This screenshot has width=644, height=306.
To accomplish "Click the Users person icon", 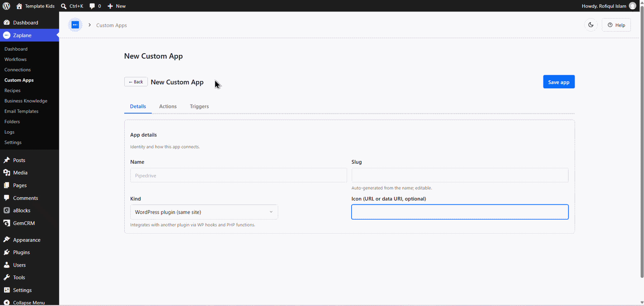I will point(7,265).
